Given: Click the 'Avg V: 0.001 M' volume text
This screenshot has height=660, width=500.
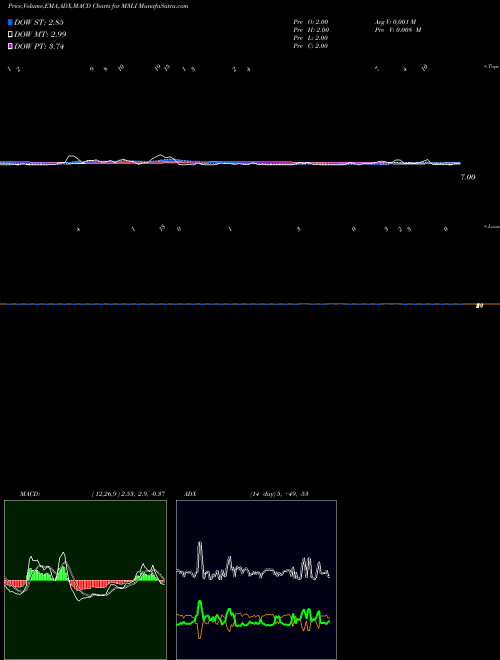Looking at the screenshot, I should coord(396,22).
